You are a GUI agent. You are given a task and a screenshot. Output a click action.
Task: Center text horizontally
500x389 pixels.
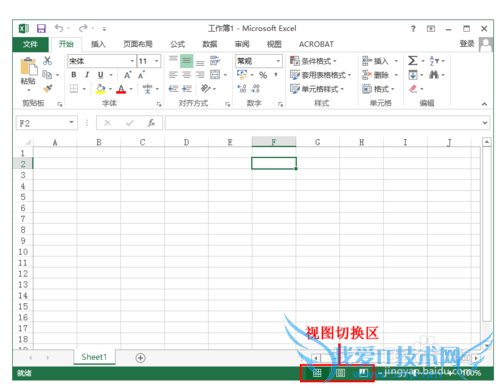click(187, 75)
